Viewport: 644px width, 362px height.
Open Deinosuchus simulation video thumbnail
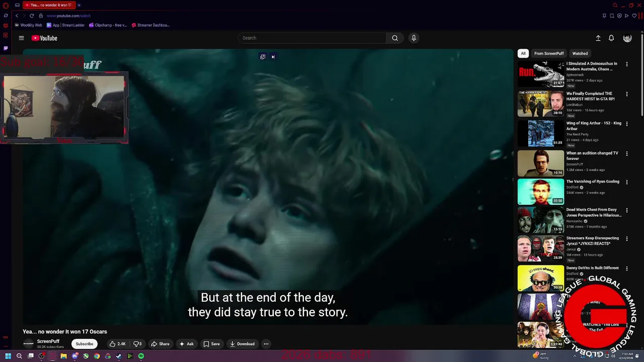point(541,74)
